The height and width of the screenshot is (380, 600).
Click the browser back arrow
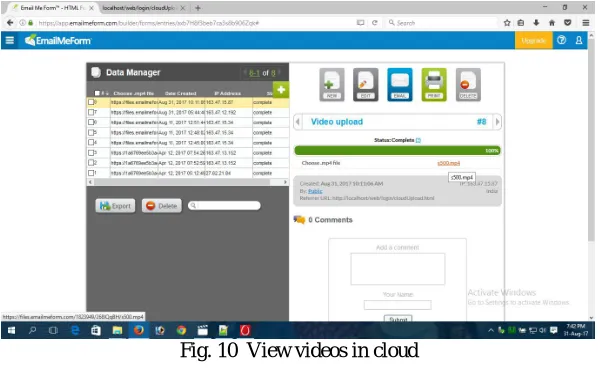point(10,23)
